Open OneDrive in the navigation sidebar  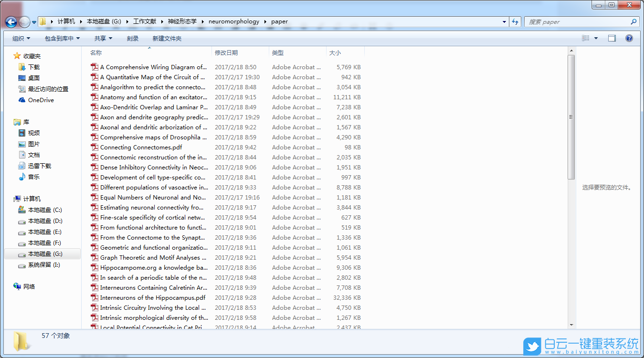click(41, 100)
